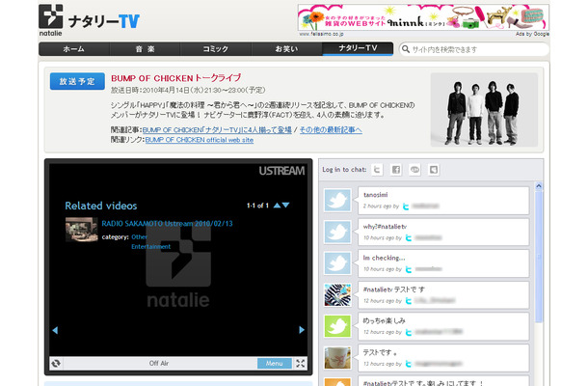Click the right arrow in video player
The image size is (588, 386).
pyautogui.click(x=302, y=330)
